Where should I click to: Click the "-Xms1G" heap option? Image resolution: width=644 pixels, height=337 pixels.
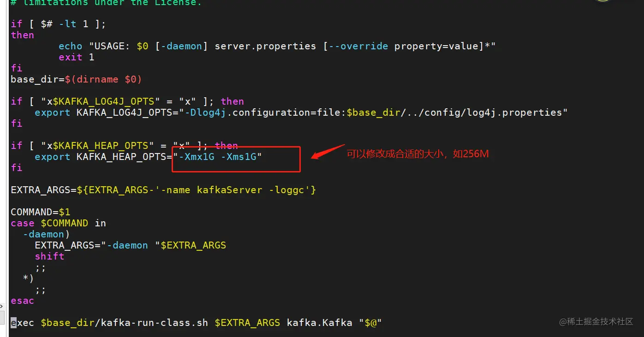pos(239,157)
